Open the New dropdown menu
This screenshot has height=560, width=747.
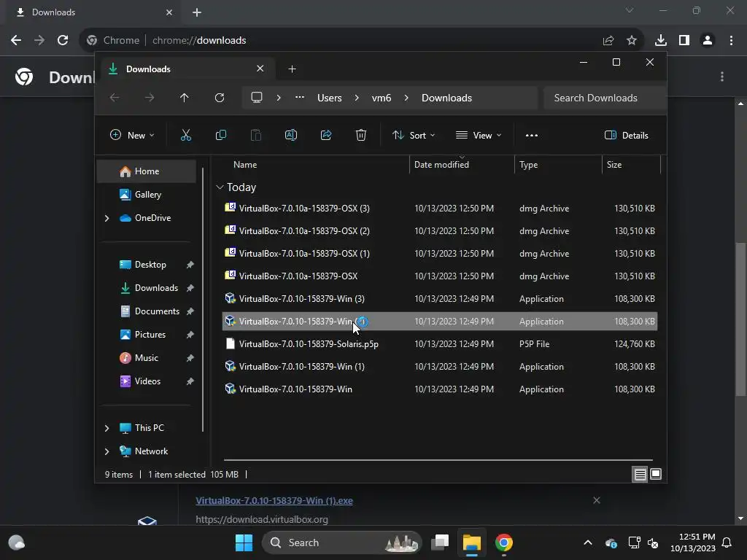132,135
